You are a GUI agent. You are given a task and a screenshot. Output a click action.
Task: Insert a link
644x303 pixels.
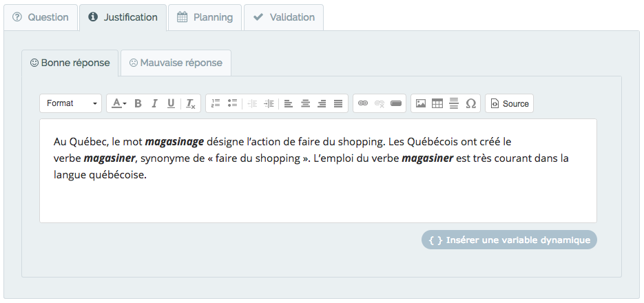pyautogui.click(x=363, y=103)
